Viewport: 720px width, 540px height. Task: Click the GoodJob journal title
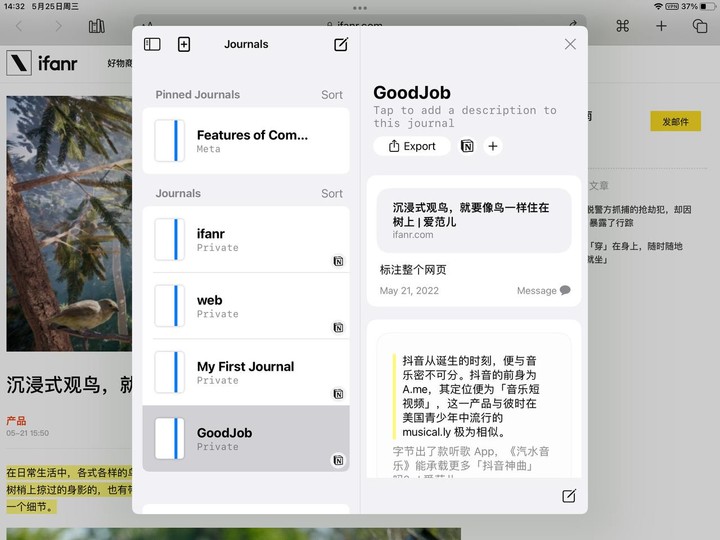(412, 93)
